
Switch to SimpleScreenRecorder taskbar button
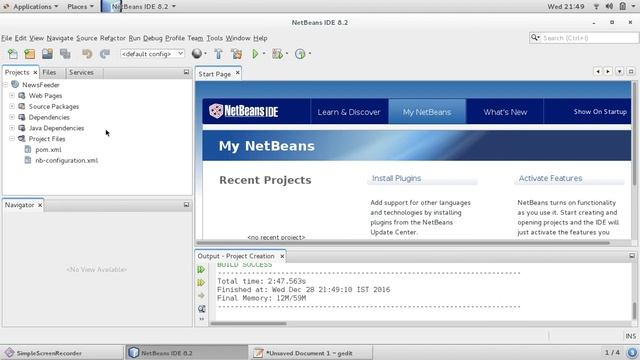pyautogui.click(x=62, y=353)
